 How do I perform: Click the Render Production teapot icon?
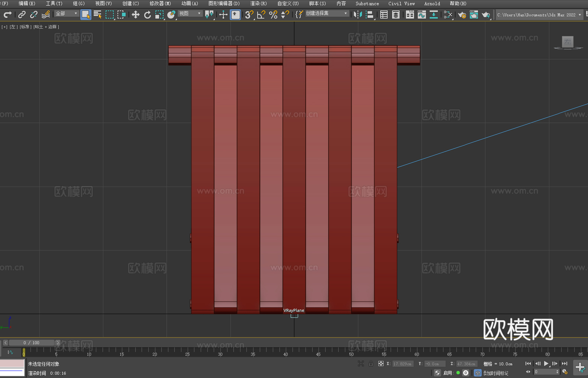[486, 14]
